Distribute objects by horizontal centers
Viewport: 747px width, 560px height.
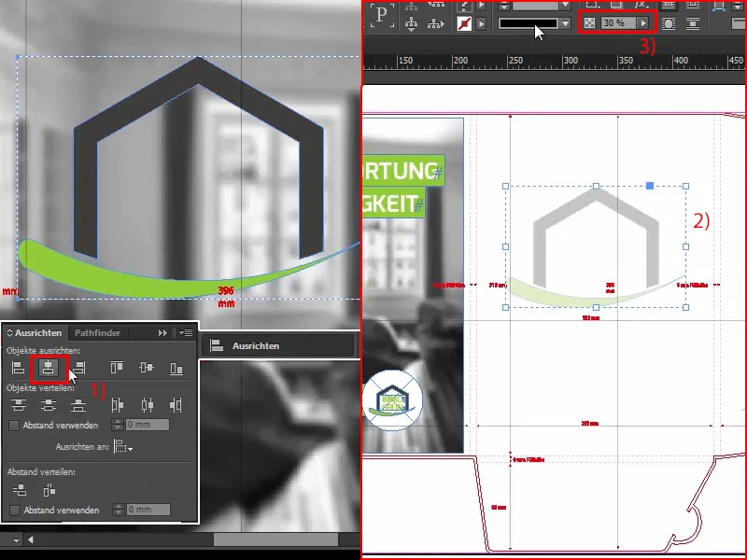(148, 405)
